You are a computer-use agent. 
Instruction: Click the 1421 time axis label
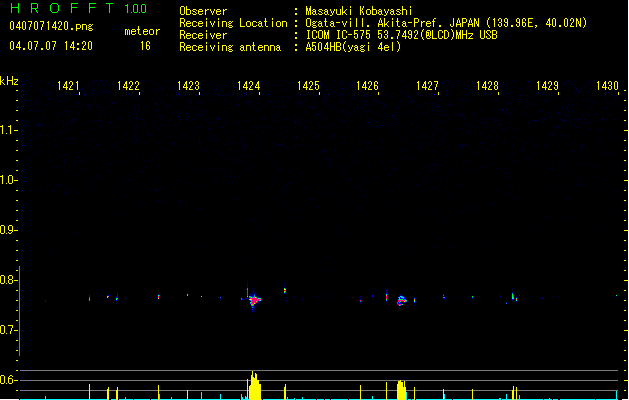(x=68, y=86)
